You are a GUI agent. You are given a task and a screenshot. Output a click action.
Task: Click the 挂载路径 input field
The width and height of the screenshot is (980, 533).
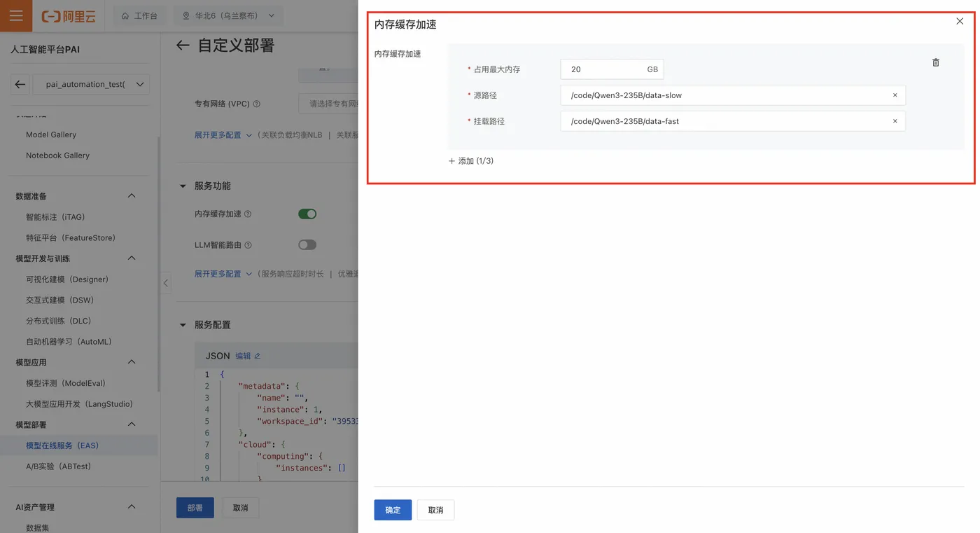pyautogui.click(x=733, y=121)
